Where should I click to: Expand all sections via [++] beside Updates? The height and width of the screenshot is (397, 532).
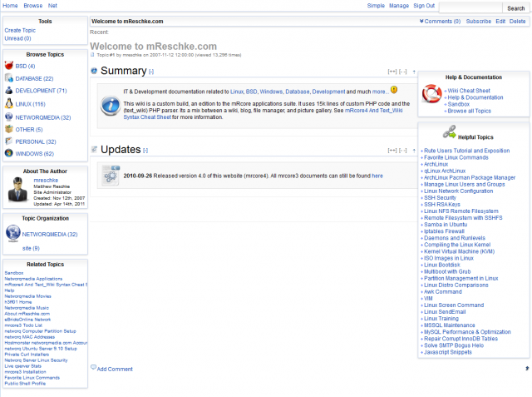pos(392,151)
